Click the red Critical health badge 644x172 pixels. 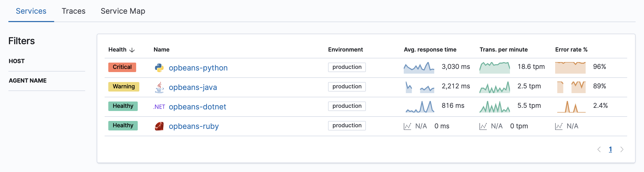[x=122, y=67]
